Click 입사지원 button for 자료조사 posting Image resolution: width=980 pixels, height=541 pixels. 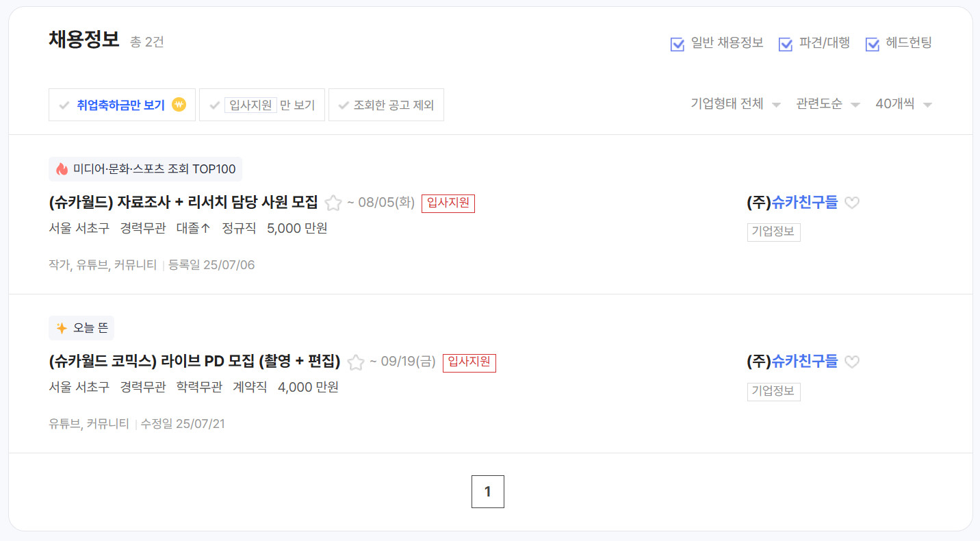point(448,203)
